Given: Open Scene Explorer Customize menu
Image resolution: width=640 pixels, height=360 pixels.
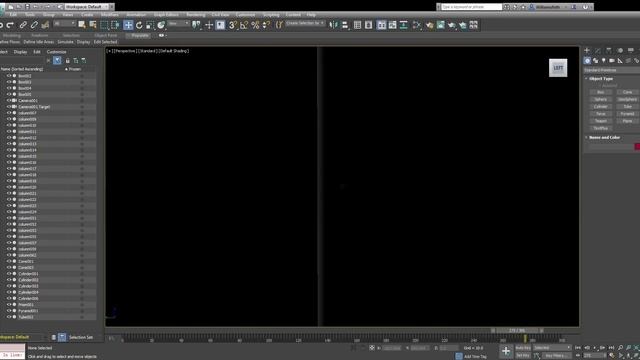Looking at the screenshot, I should click(x=56, y=52).
